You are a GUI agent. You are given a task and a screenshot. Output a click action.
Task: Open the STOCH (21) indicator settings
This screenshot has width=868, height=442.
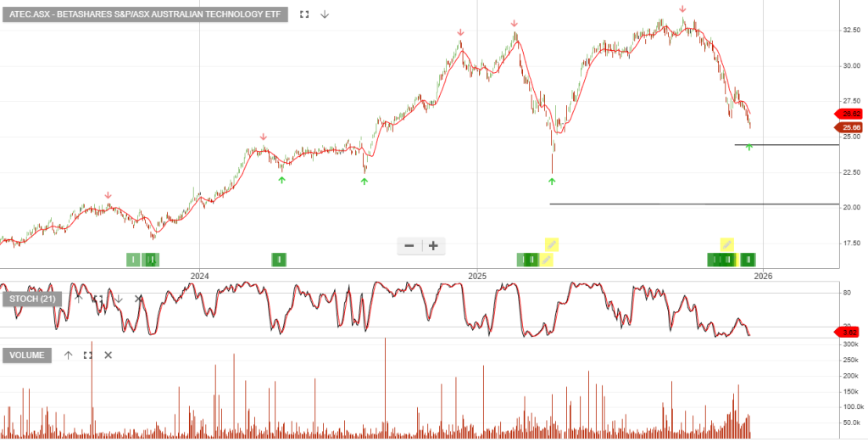[x=33, y=299]
